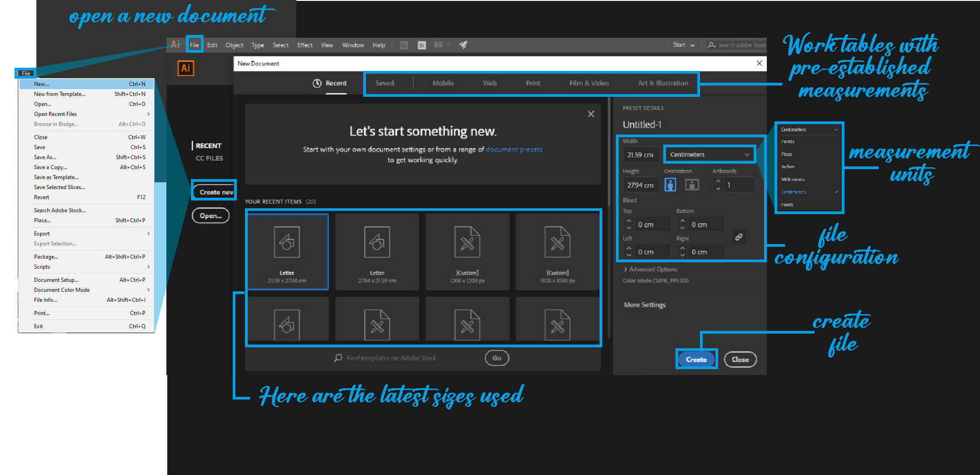980x475 pixels.
Task: Click the Height 27.94 cm field
Action: coord(640,185)
